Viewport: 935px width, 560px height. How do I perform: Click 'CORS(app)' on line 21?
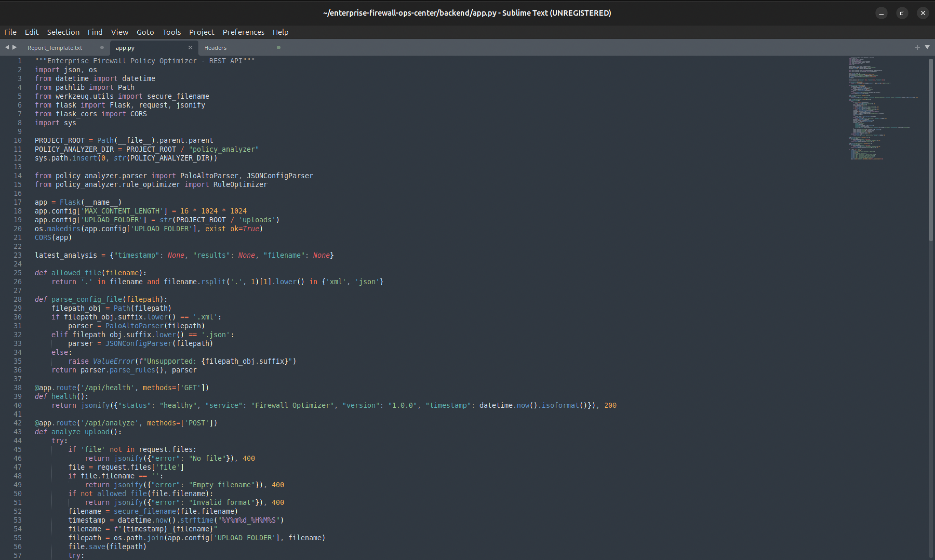[53, 238]
